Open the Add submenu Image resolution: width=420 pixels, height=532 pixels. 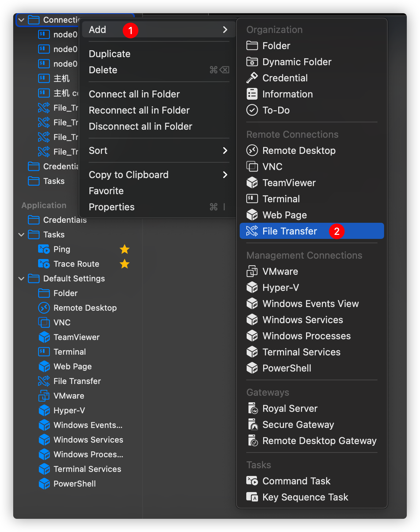pos(159,30)
